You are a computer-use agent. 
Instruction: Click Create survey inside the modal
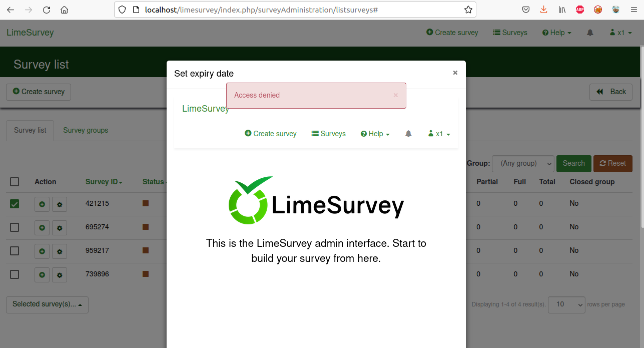[x=271, y=134]
